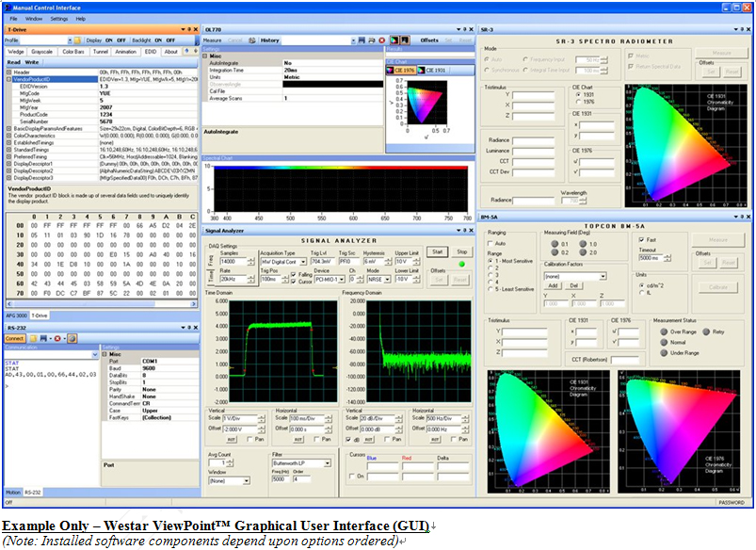Click the Stop button in Signal Analyzer
The height and width of the screenshot is (550, 756).
[x=462, y=251]
